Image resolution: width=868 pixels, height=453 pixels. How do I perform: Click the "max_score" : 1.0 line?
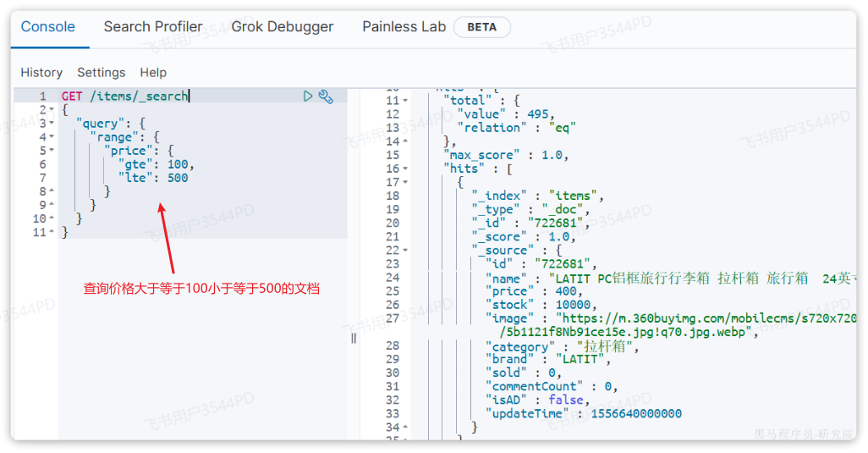506,155
